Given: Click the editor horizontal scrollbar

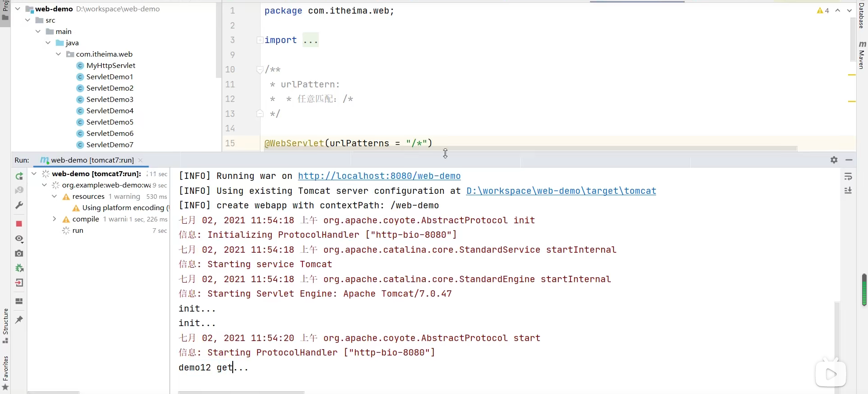Looking at the screenshot, I should click(530, 148).
